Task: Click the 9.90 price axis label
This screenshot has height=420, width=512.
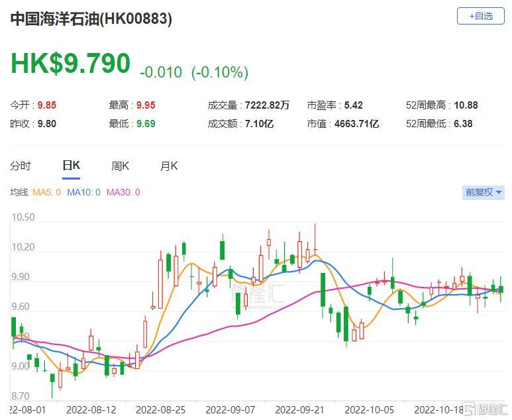Action: click(x=21, y=277)
